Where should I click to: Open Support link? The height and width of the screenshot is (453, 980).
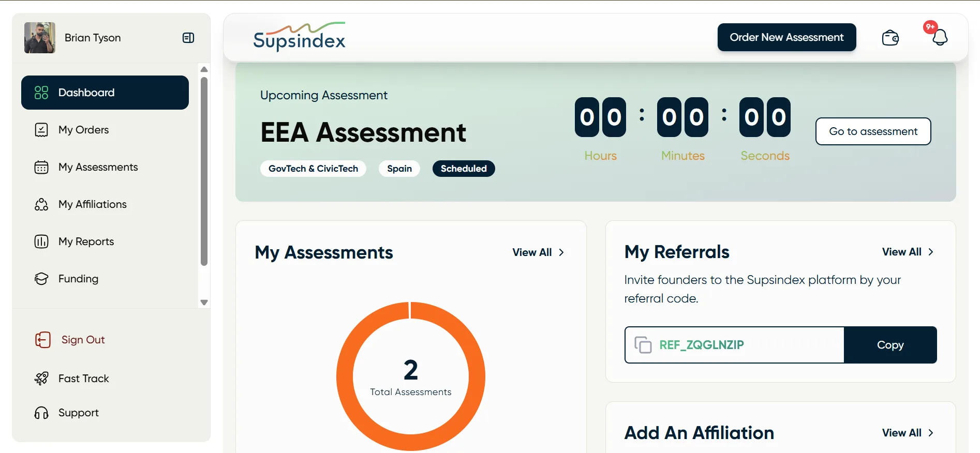(x=79, y=413)
